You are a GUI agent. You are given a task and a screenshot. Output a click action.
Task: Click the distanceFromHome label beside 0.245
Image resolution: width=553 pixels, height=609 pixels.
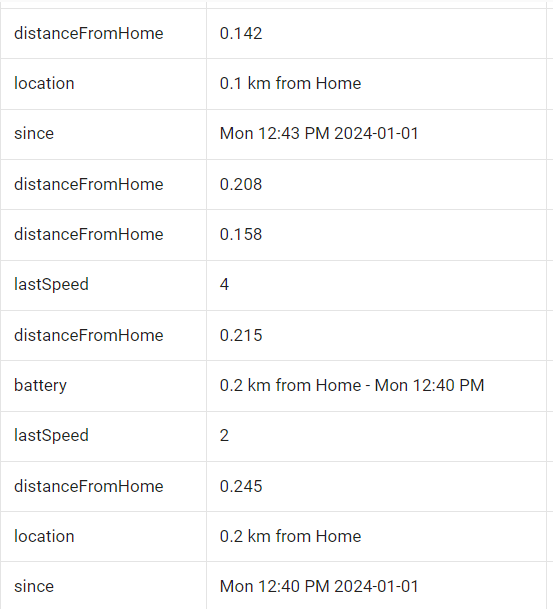coord(89,486)
